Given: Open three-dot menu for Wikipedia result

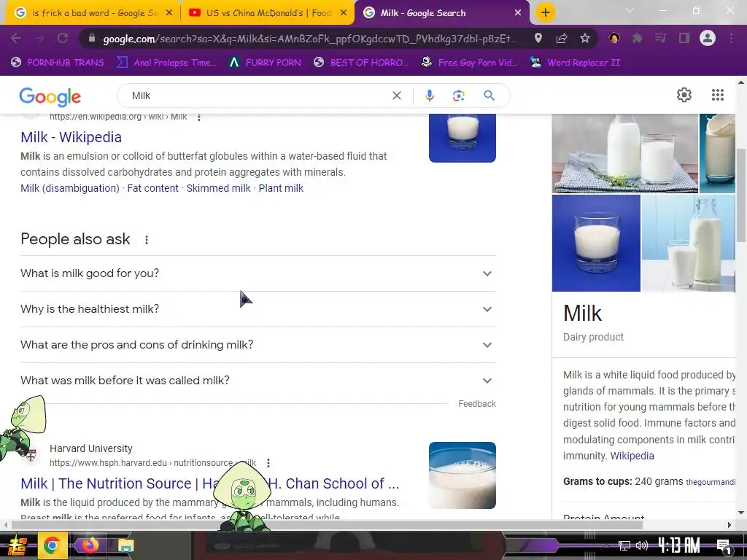Looking at the screenshot, I should (x=199, y=117).
